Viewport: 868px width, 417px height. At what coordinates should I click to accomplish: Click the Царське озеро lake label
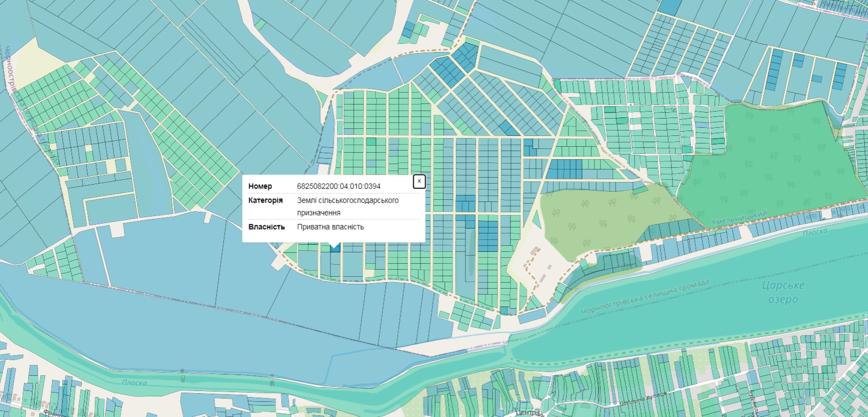pos(783,292)
